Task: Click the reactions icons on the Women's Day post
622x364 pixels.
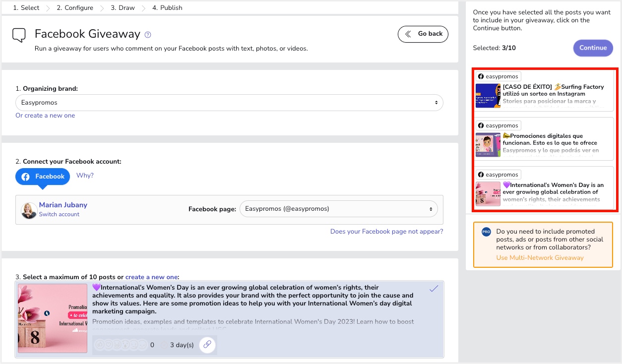Action: click(121, 345)
